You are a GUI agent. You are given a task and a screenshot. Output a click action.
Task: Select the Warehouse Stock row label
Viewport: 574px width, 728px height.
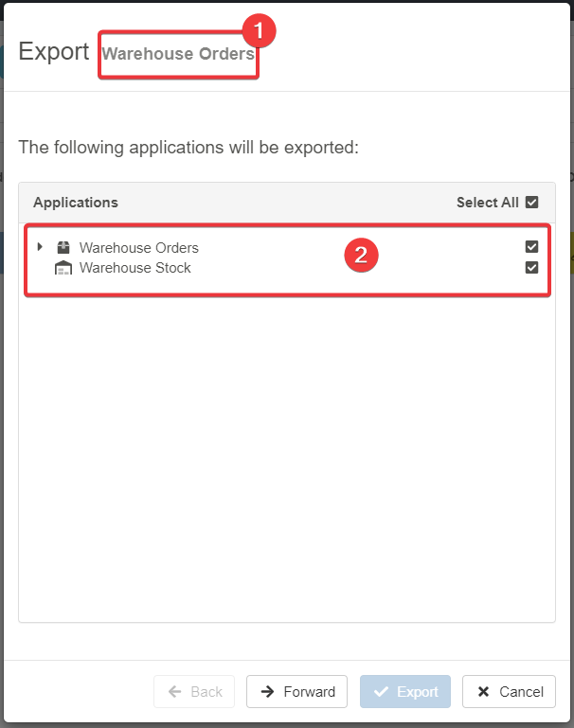pyautogui.click(x=135, y=268)
